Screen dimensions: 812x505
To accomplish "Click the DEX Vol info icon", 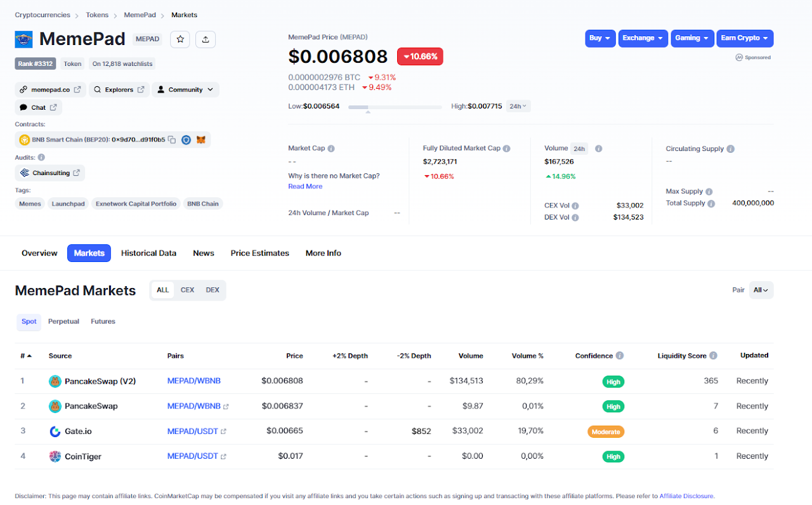I will coord(575,218).
